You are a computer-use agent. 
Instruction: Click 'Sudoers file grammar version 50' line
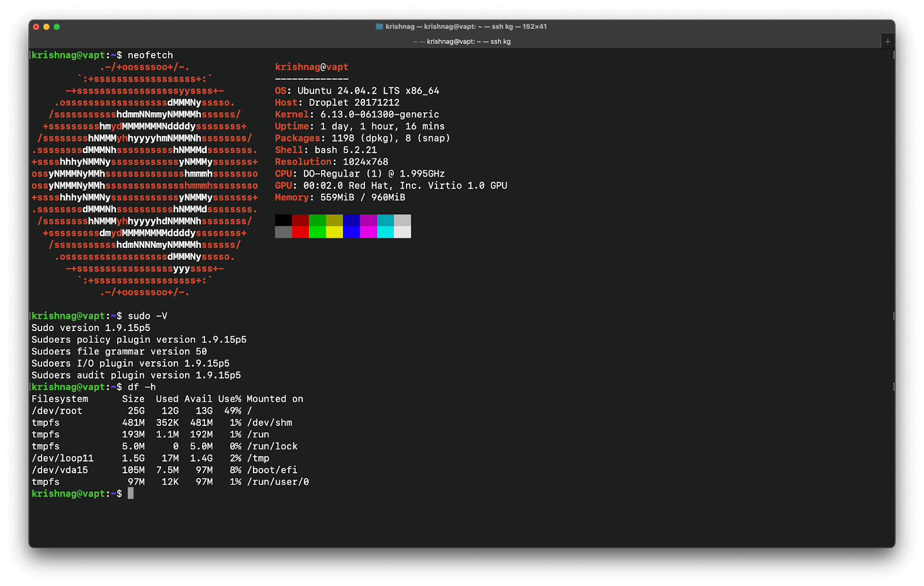click(119, 351)
